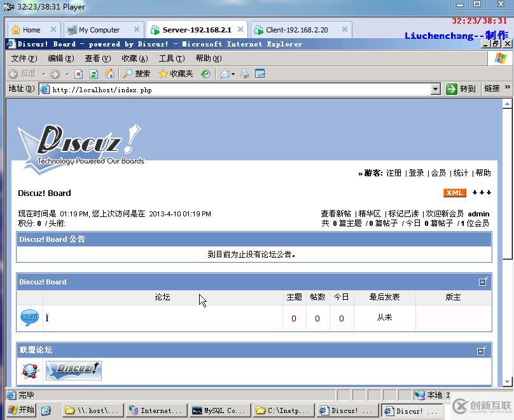Open the forum named ï
The height and width of the screenshot is (420, 514).
pos(47,318)
